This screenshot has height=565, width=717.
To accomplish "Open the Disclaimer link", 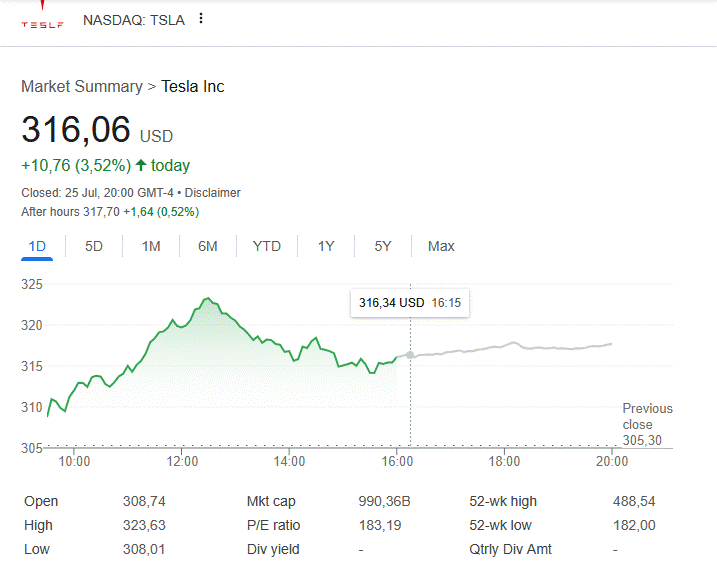I will 213,193.
